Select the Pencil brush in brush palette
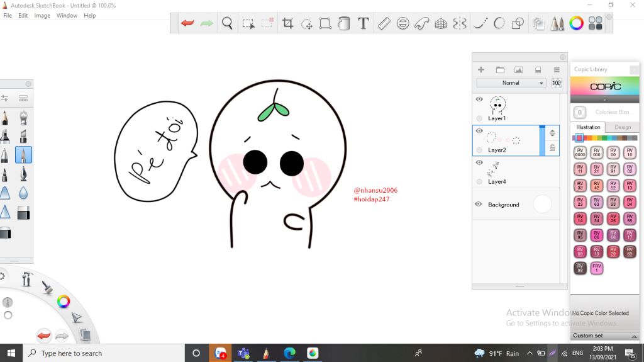The width and height of the screenshot is (644, 362). pos(5,118)
